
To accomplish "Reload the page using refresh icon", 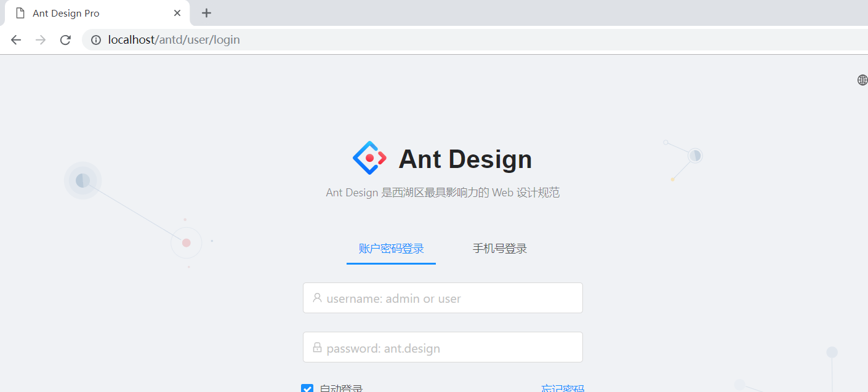I will [x=65, y=39].
